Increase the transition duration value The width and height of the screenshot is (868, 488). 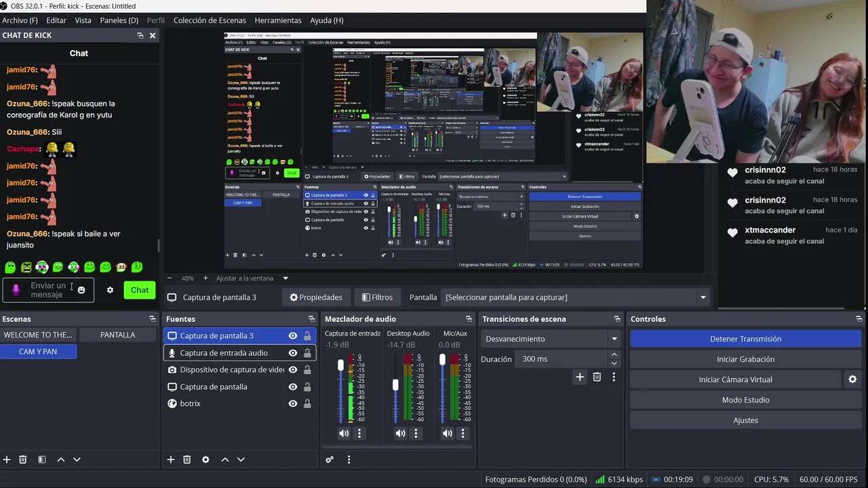point(614,354)
